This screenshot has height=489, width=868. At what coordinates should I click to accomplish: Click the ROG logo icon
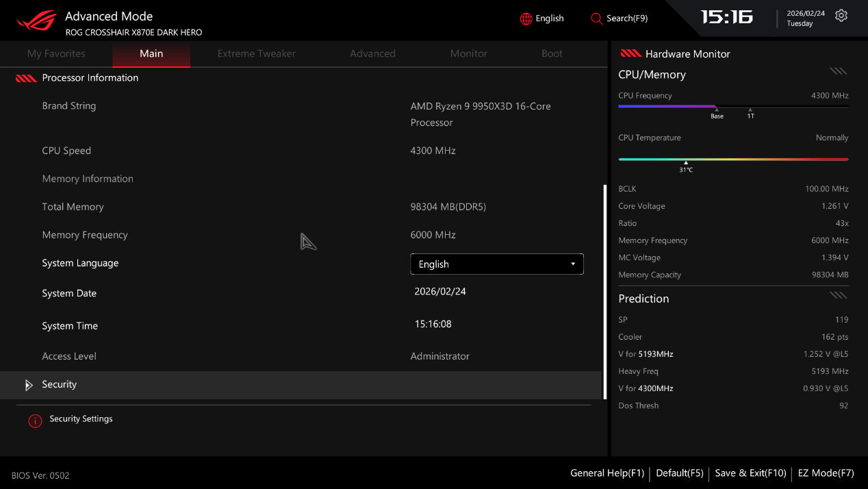(37, 21)
